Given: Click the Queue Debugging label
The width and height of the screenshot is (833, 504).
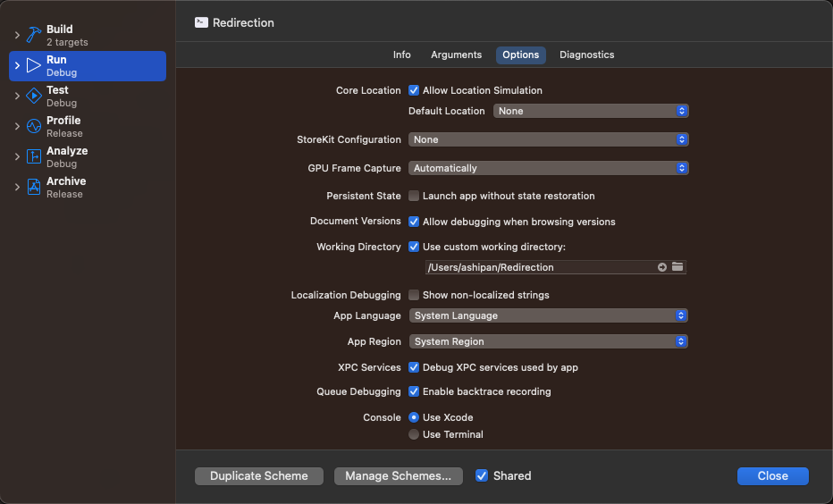Looking at the screenshot, I should tap(358, 391).
